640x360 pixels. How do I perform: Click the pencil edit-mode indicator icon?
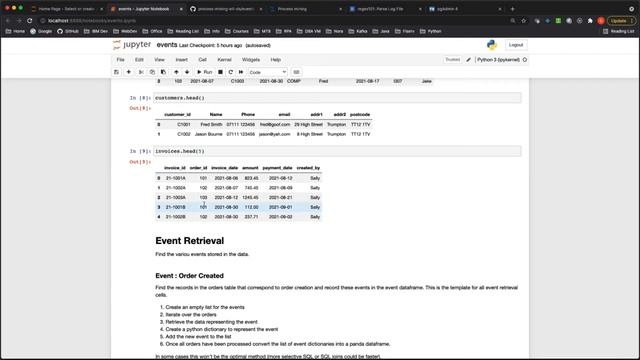click(469, 60)
